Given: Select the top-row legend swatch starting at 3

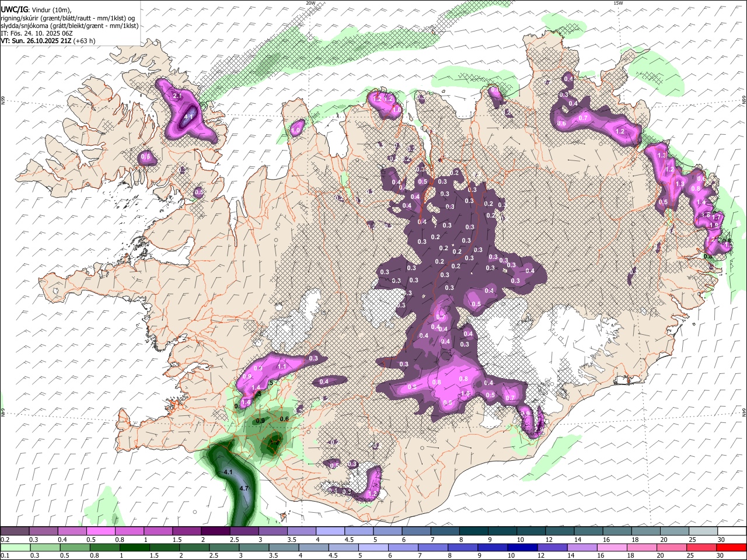Looking at the screenshot, I should click(x=273, y=531).
